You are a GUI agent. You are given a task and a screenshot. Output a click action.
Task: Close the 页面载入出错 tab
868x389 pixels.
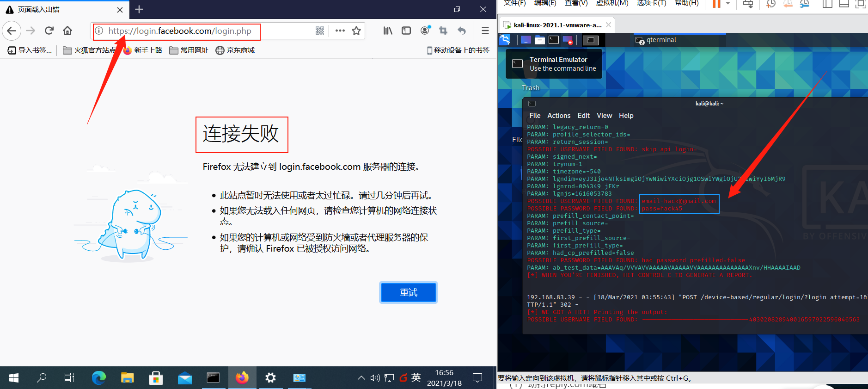click(120, 10)
